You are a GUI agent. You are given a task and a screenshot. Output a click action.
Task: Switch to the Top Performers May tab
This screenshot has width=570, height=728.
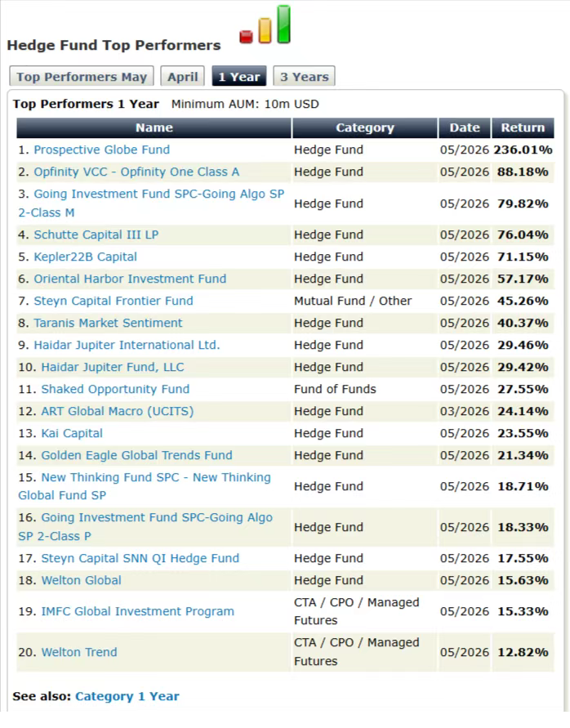[82, 77]
